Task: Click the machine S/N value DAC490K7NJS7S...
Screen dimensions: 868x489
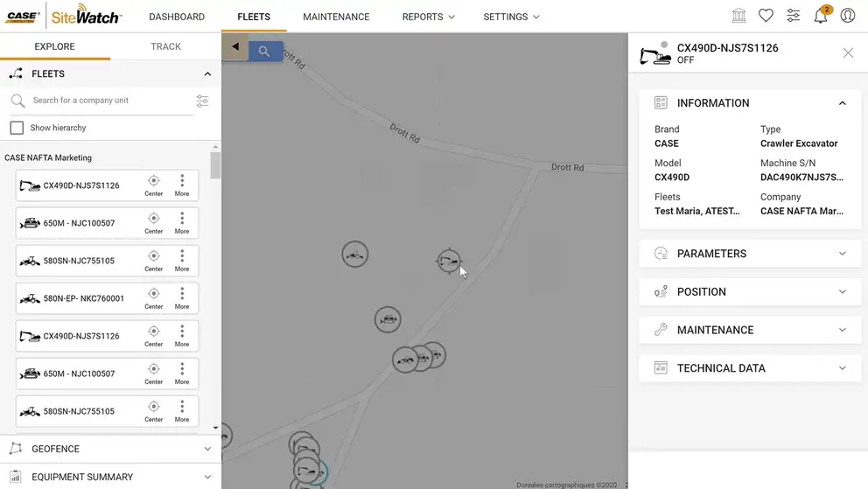Action: click(801, 177)
